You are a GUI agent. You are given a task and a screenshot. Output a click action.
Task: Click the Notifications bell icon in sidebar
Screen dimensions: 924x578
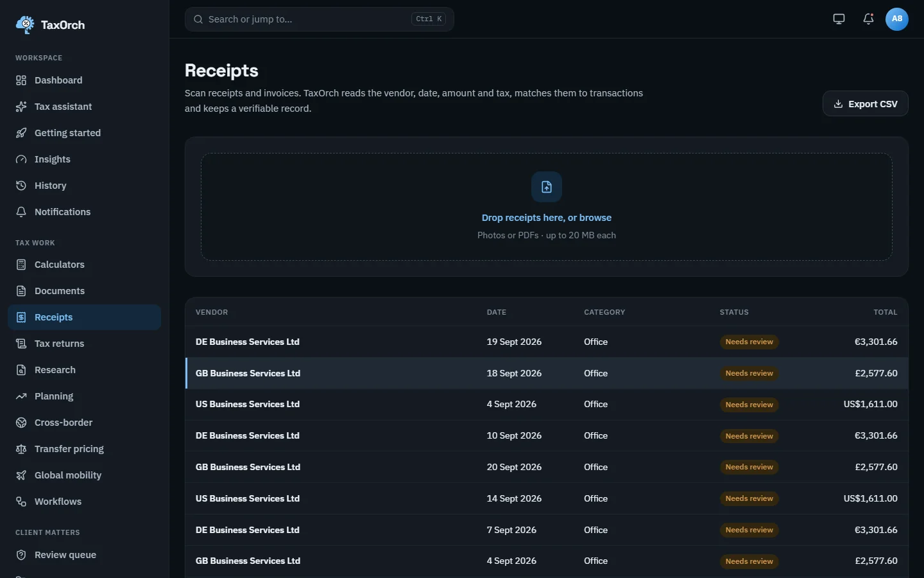[21, 212]
